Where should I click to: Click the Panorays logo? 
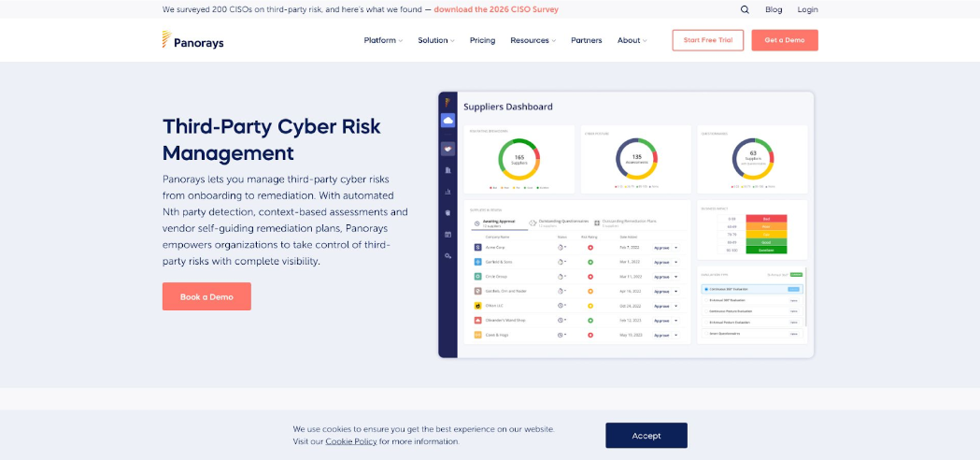pos(192,40)
